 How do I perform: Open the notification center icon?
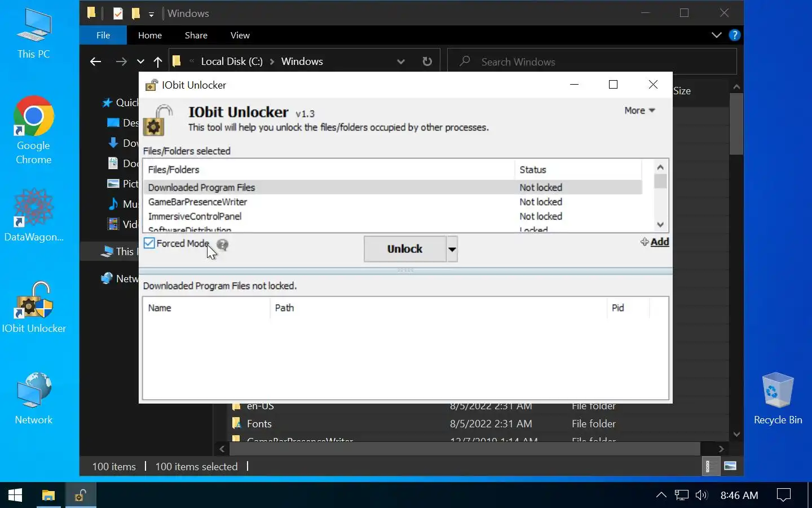(x=784, y=495)
